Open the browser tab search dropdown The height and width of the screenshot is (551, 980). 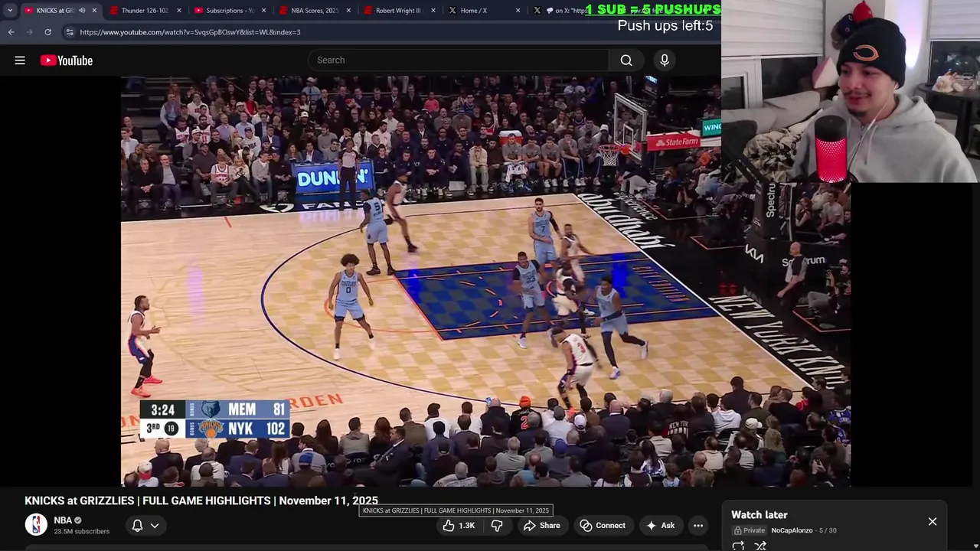click(9, 11)
